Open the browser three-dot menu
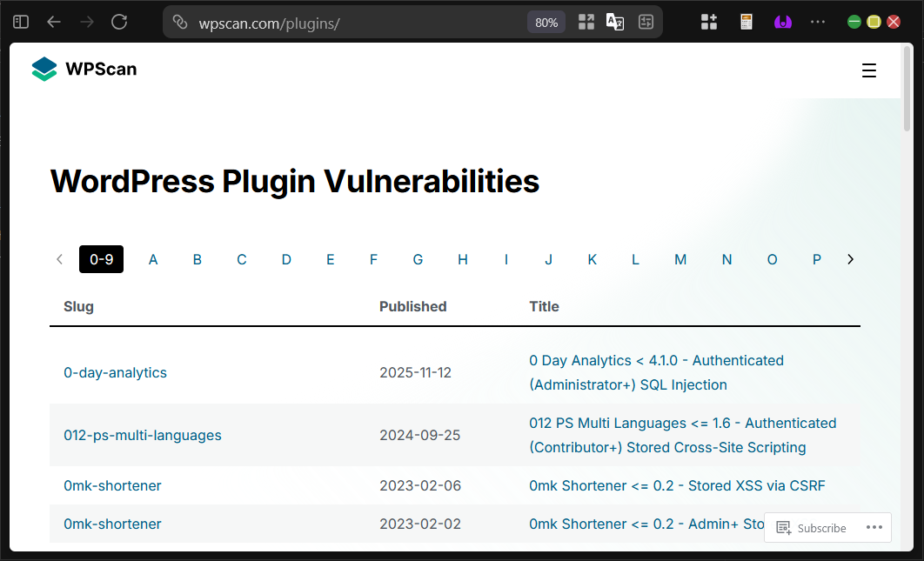The width and height of the screenshot is (924, 561). [818, 22]
